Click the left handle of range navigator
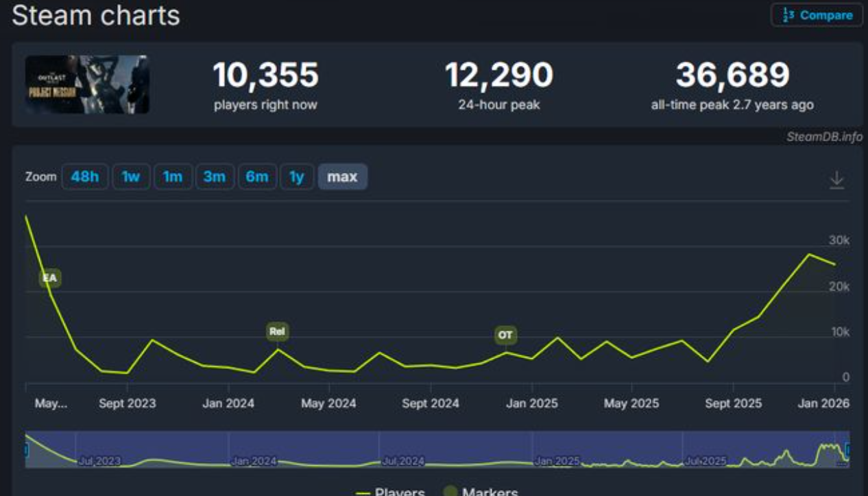The image size is (868, 496). tap(27, 450)
